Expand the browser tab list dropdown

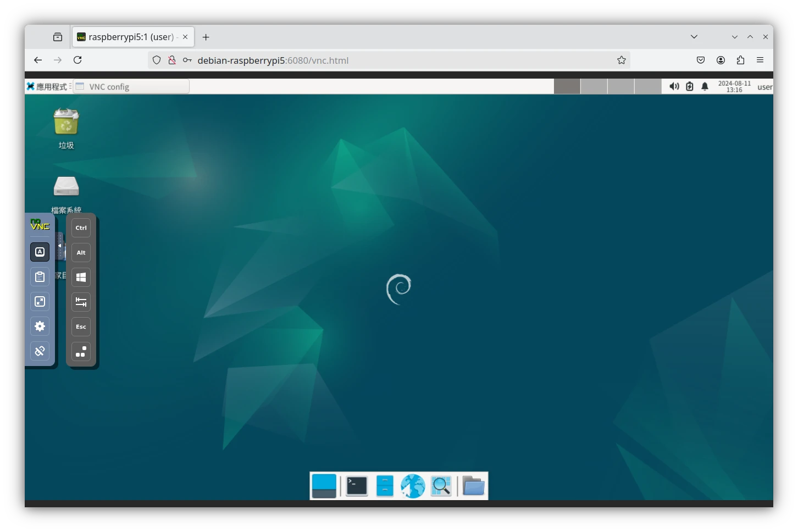coord(694,37)
